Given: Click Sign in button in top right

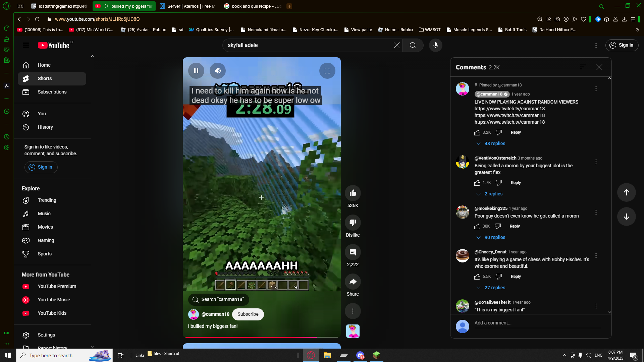Looking at the screenshot, I should 622,45.
